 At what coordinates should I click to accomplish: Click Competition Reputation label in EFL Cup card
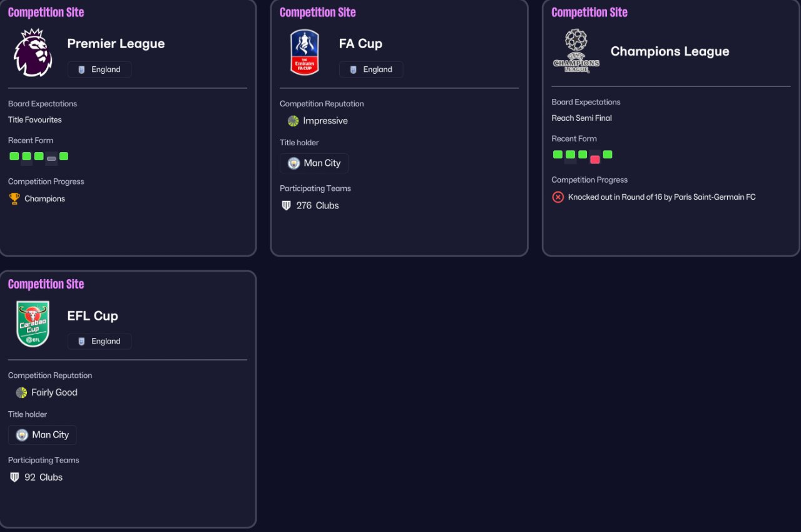(x=50, y=376)
